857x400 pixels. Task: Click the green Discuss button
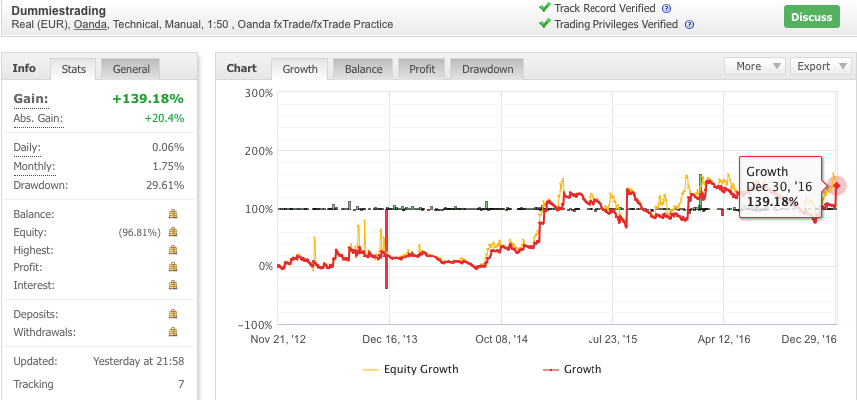[811, 17]
